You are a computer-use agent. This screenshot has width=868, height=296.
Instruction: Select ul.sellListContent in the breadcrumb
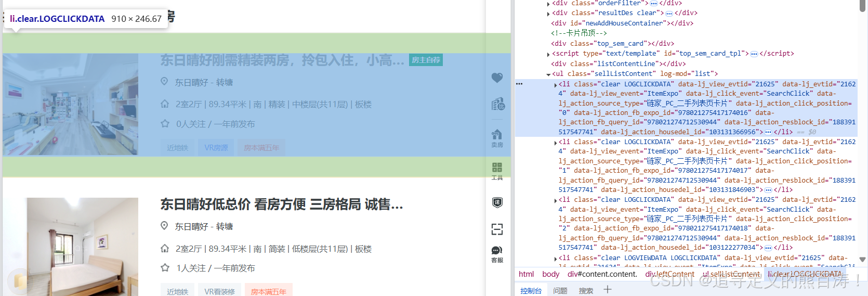[731, 274]
